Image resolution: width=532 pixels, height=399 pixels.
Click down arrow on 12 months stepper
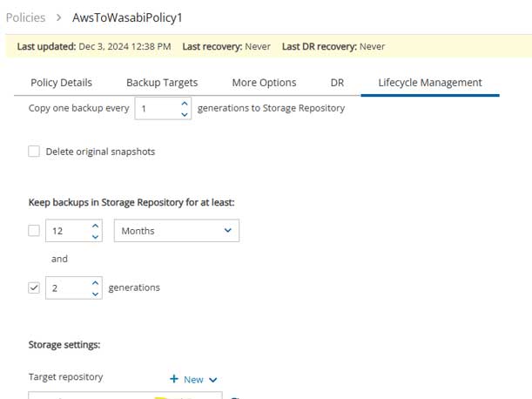click(x=95, y=236)
